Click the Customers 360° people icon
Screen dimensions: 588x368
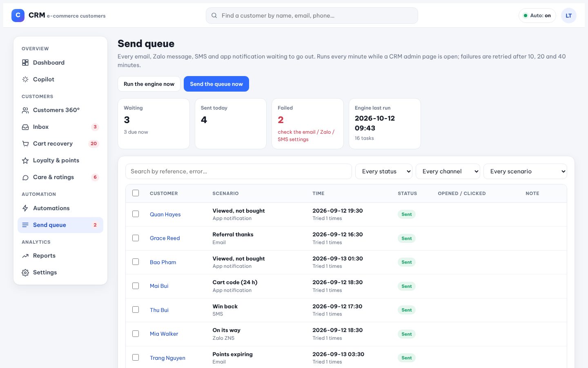click(x=25, y=110)
